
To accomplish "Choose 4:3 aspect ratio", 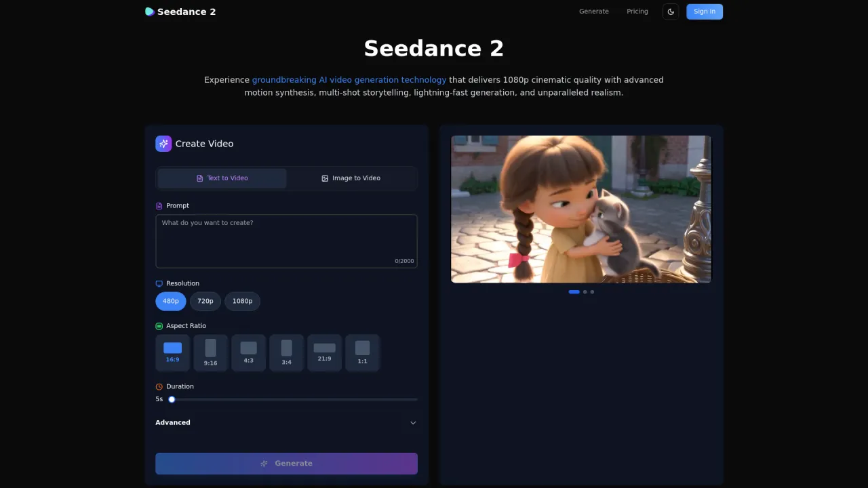I will (x=249, y=352).
